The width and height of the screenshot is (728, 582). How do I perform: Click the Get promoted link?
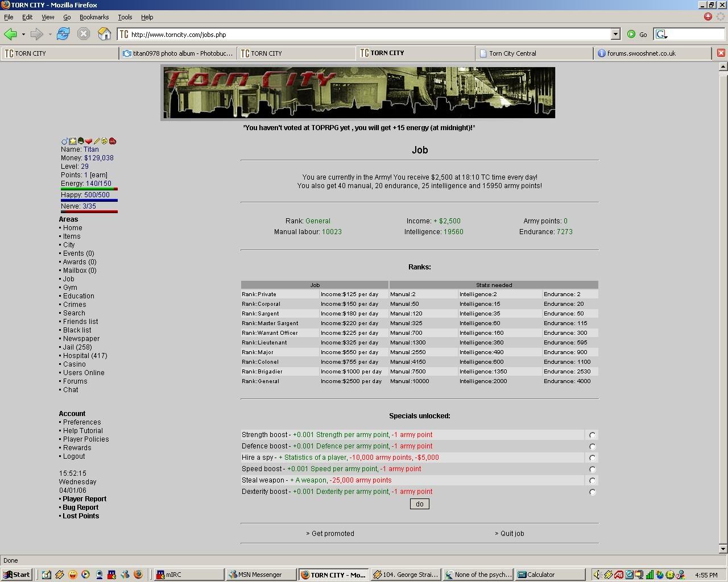pyautogui.click(x=330, y=534)
